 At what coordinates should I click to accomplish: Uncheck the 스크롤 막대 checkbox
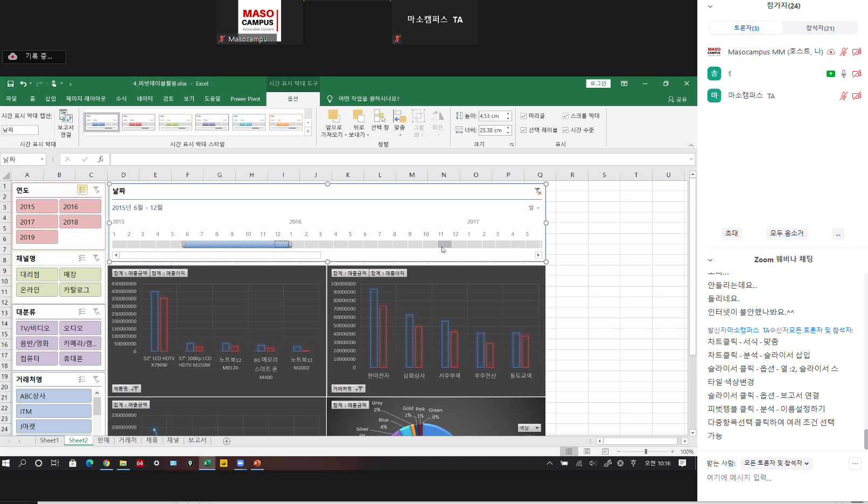pos(565,116)
